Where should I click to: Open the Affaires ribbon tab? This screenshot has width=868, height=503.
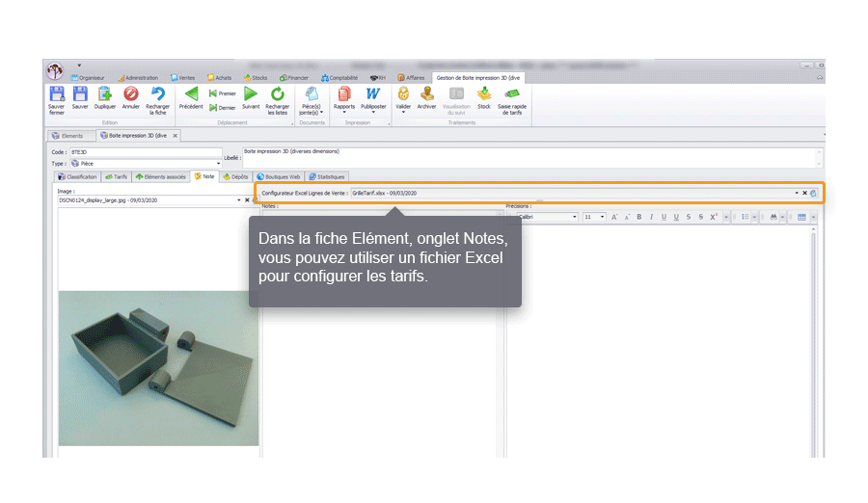point(411,78)
